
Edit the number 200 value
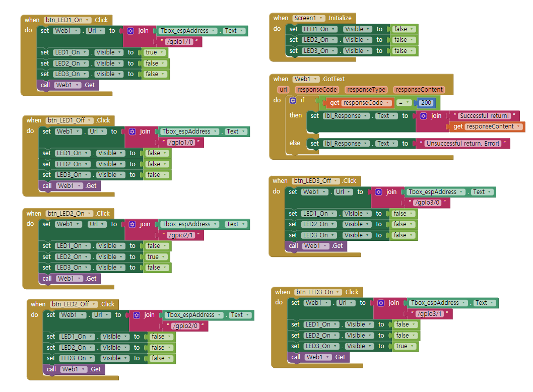426,103
